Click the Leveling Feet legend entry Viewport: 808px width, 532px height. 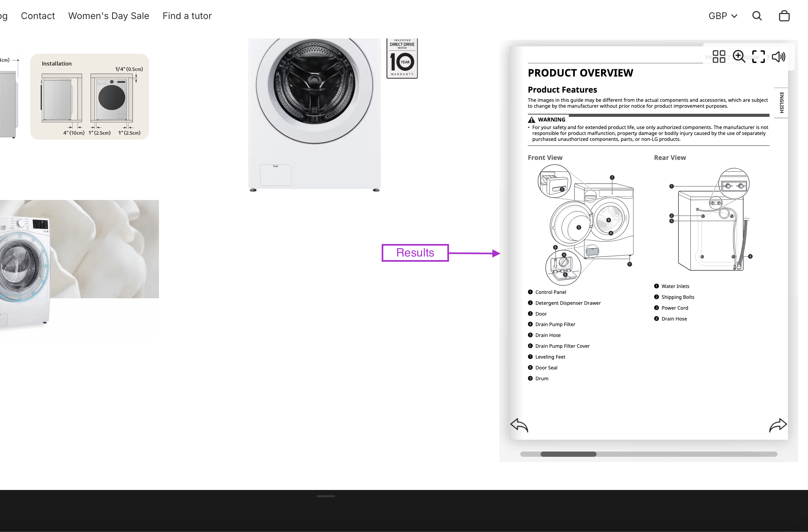547,357
